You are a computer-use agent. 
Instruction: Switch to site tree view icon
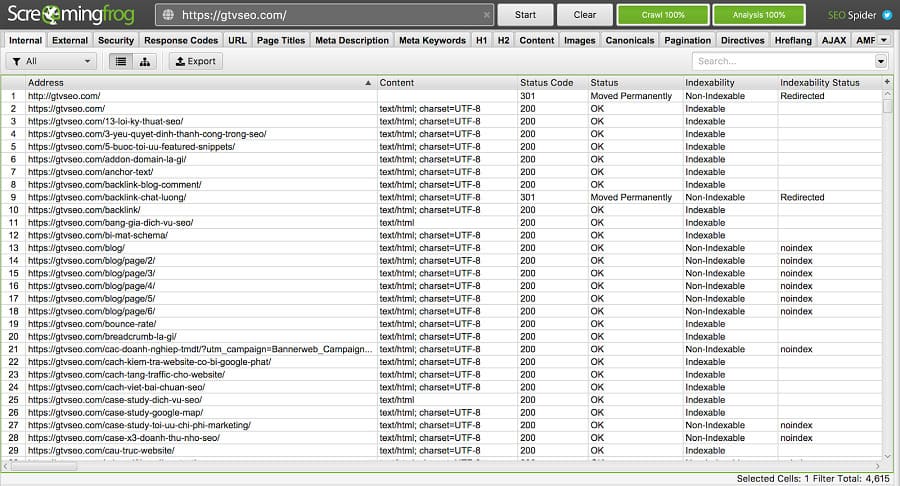[145, 61]
